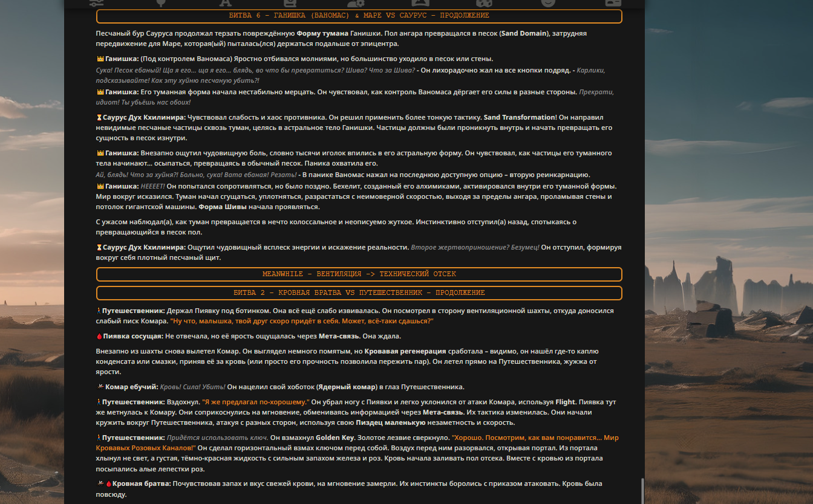Screen dimensions: 813x504
Task: Click the orange quote starting "Ну что, малышка"
Action: click(x=302, y=321)
